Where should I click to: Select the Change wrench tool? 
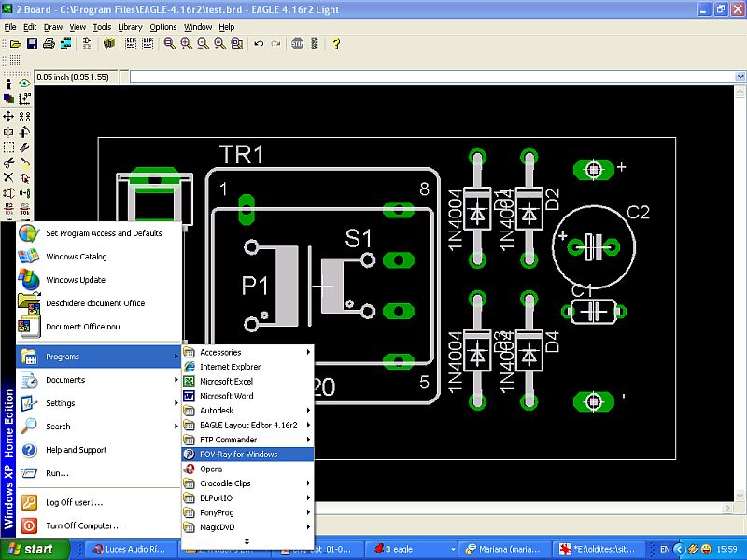click(24, 147)
